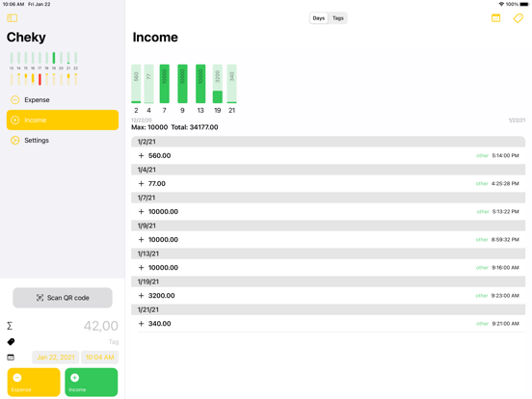Click the sum sigma icon
This screenshot has height=399, width=532.
[x=10, y=326]
